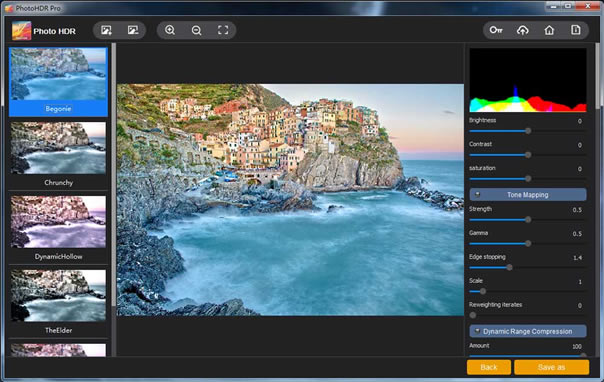604x382 pixels.
Task: Select the Begonie preset thumbnail
Action: click(x=58, y=82)
